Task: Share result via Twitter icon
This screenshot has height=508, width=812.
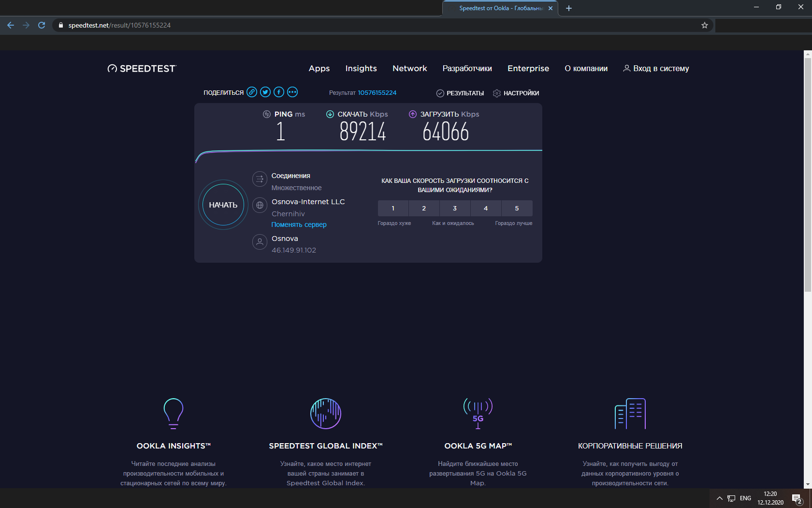Action: pyautogui.click(x=265, y=92)
